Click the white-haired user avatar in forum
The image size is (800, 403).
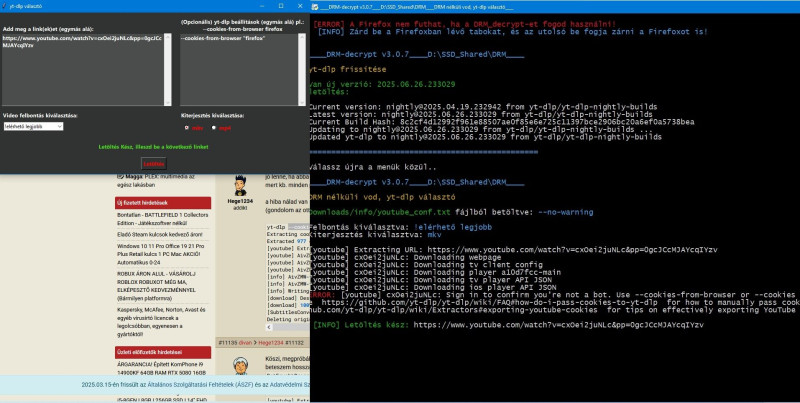(240, 366)
